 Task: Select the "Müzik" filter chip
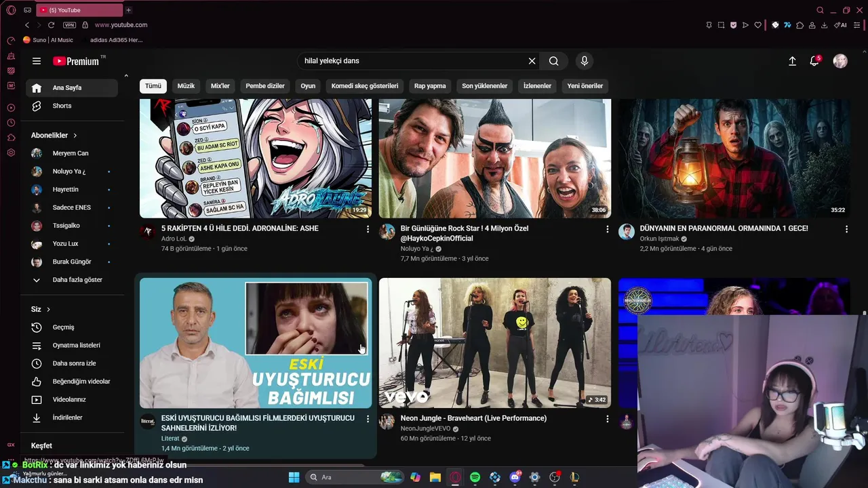(x=186, y=86)
